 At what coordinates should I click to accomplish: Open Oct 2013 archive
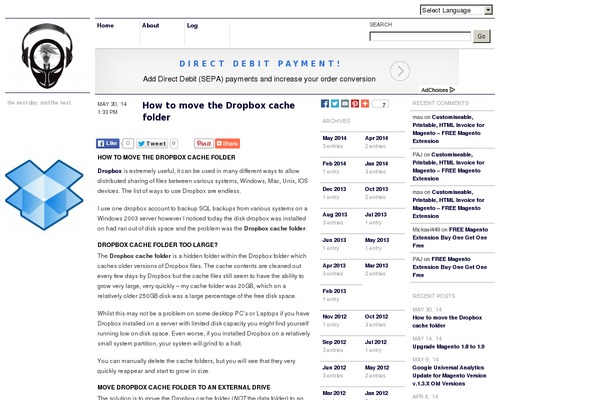click(376, 189)
